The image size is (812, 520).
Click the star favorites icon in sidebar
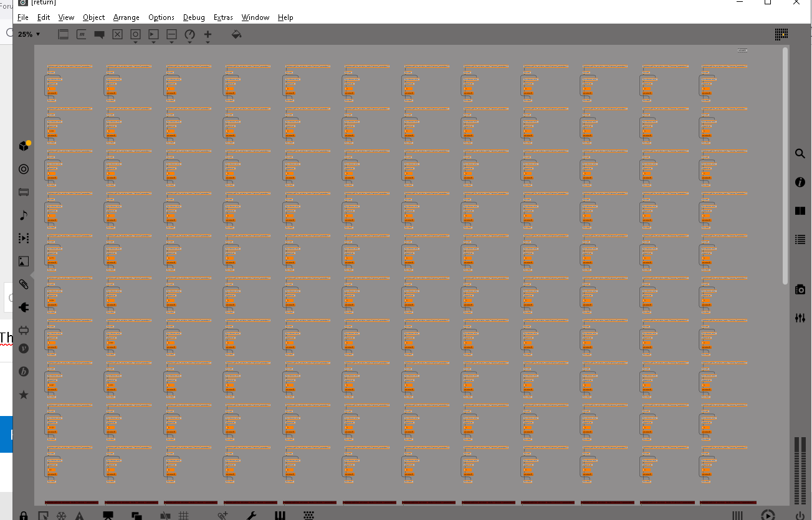pos(24,395)
